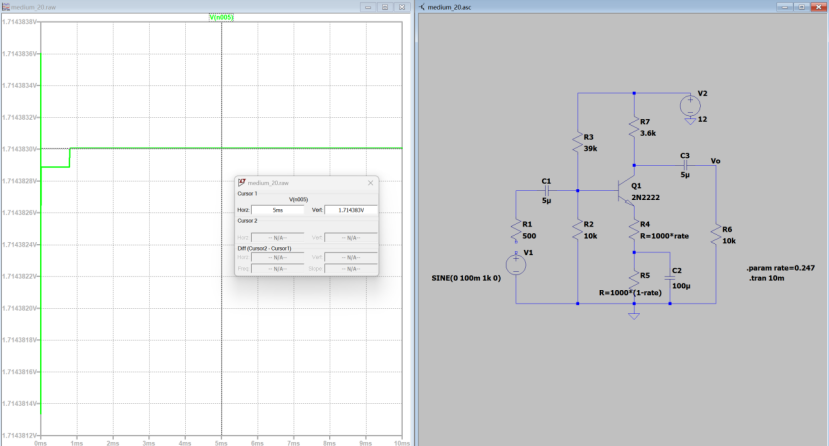This screenshot has height=446, width=829.
Task: Click Cursor 2 Horz N/A field
Action: pyautogui.click(x=278, y=238)
